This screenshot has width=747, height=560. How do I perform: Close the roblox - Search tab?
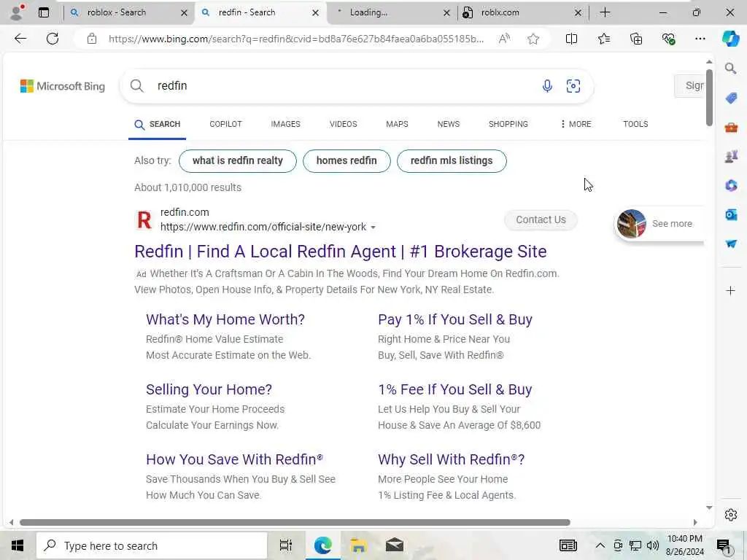click(184, 13)
